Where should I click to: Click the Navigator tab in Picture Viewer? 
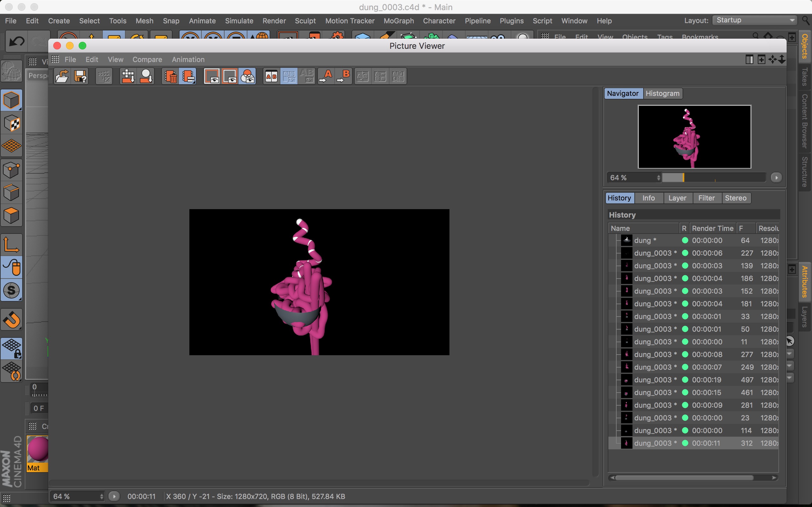tap(622, 93)
